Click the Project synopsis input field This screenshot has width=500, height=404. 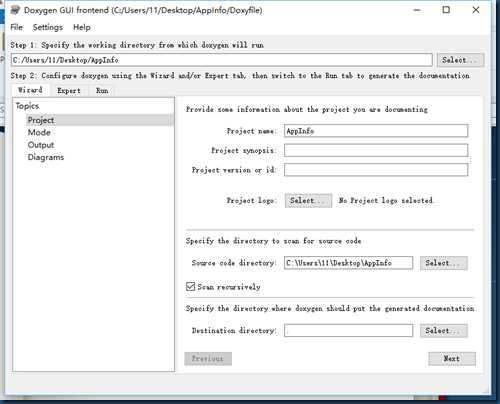(376, 150)
